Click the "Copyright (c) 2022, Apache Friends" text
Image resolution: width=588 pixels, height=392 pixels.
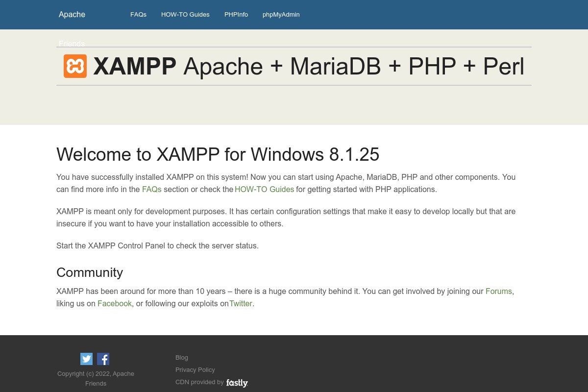[96, 378]
